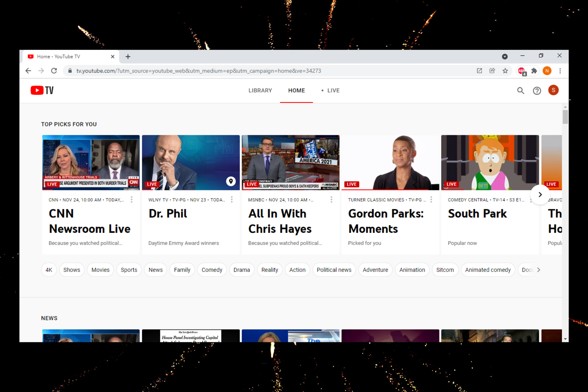Expand the category filters carousel right arrow
This screenshot has height=392, width=588.
pos(539,269)
